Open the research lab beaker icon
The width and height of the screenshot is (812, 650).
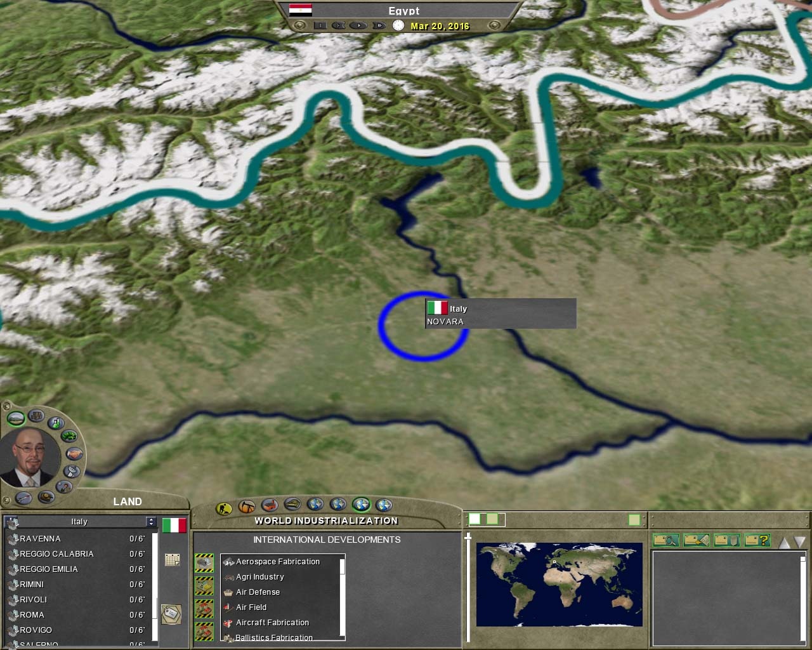pos(56,424)
